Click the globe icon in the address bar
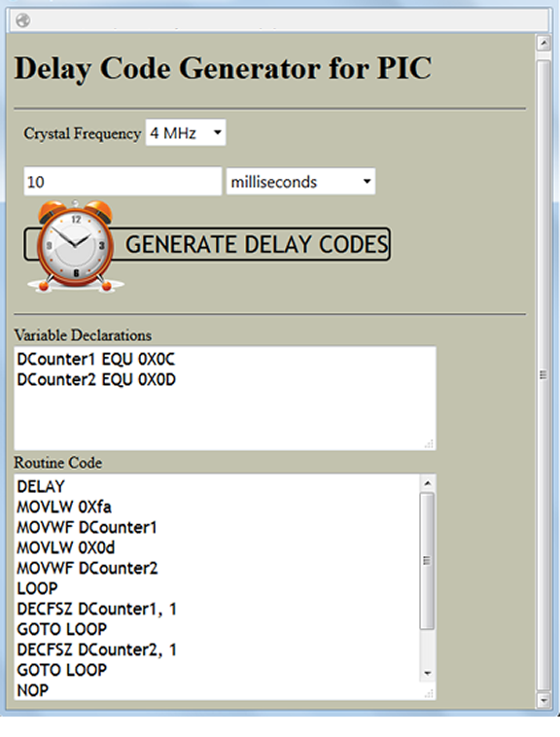This screenshot has width=560, height=737. coord(23,20)
